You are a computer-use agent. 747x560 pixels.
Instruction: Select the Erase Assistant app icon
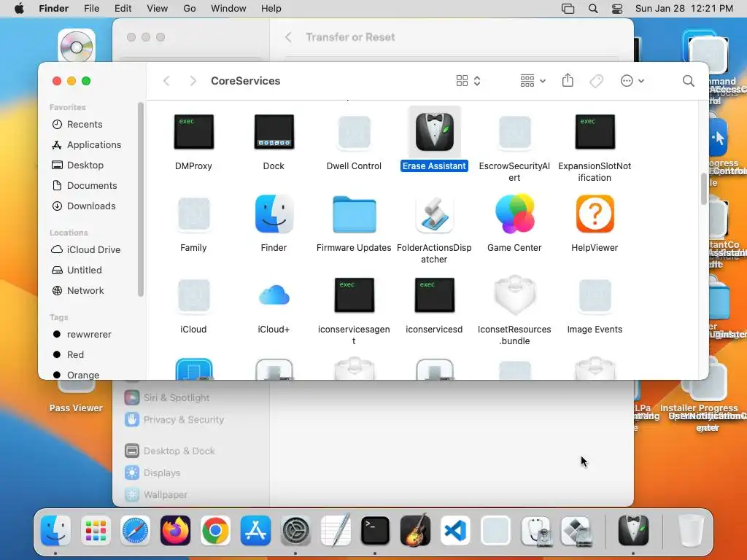point(435,132)
